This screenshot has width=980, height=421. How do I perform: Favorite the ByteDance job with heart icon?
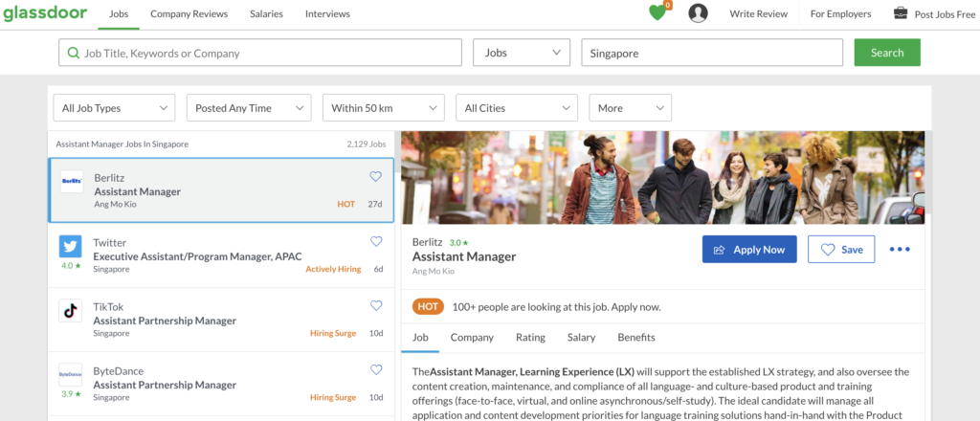pos(376,369)
